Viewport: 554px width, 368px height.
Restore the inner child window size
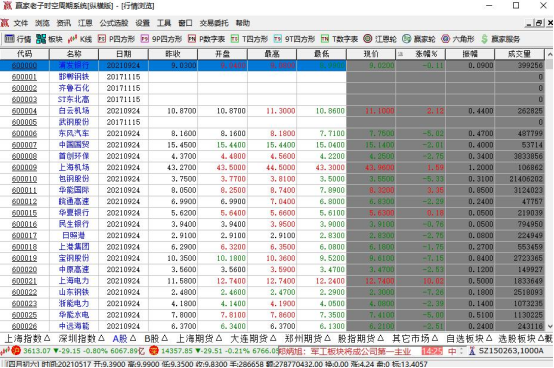point(539,23)
